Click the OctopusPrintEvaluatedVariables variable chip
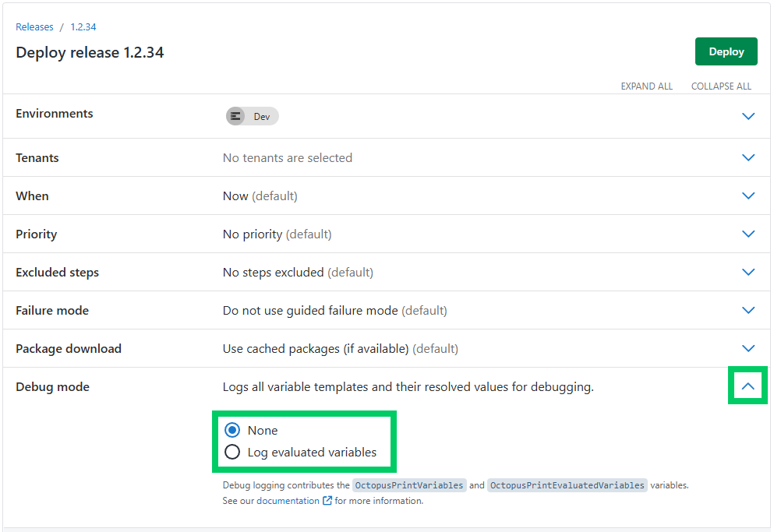Screen dimensions: 774x532 567,484
